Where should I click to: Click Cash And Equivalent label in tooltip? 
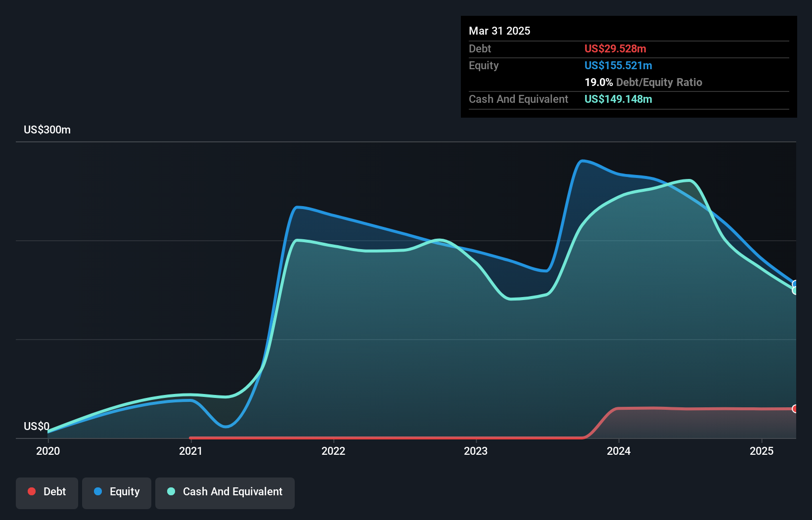tap(518, 99)
